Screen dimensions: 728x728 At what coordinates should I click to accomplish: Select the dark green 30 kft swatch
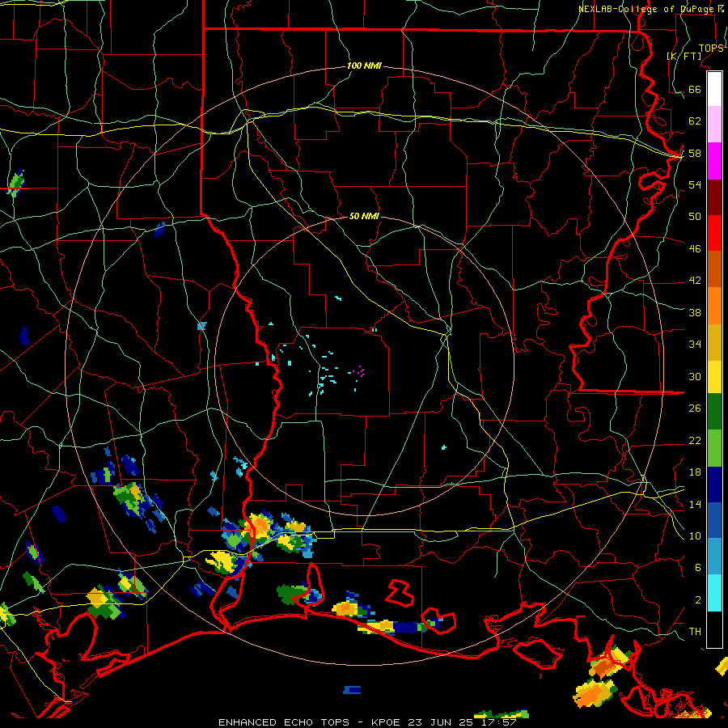coord(714,412)
